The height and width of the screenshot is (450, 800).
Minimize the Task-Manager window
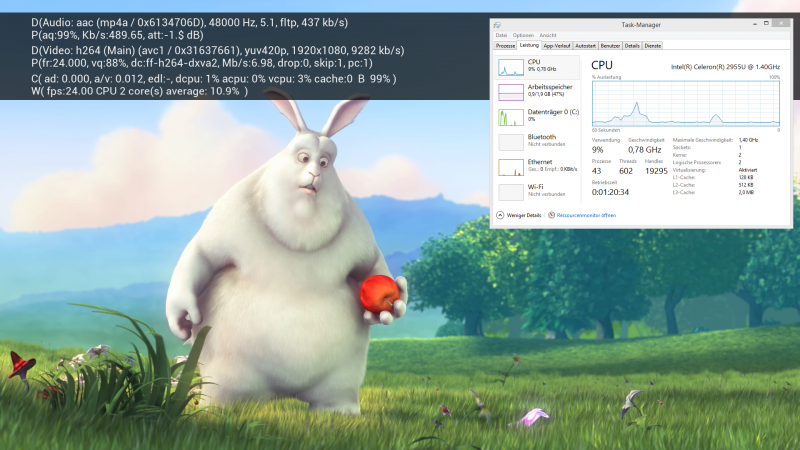pyautogui.click(x=755, y=23)
